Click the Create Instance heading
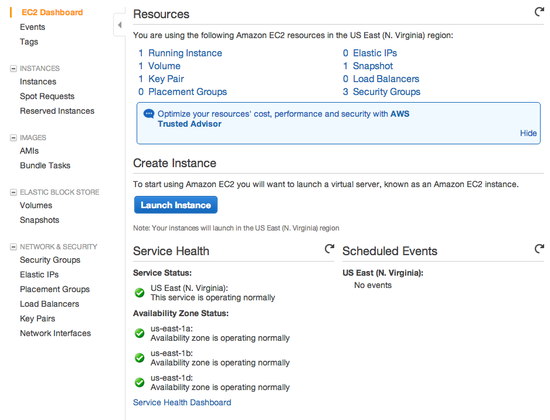The height and width of the screenshot is (420, 550). coord(175,163)
